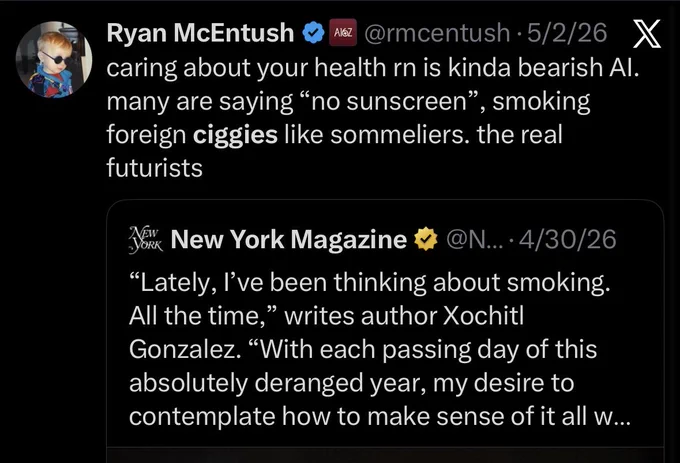Click the word futurists in tweet
The width and height of the screenshot is (680, 463).
coord(155,168)
